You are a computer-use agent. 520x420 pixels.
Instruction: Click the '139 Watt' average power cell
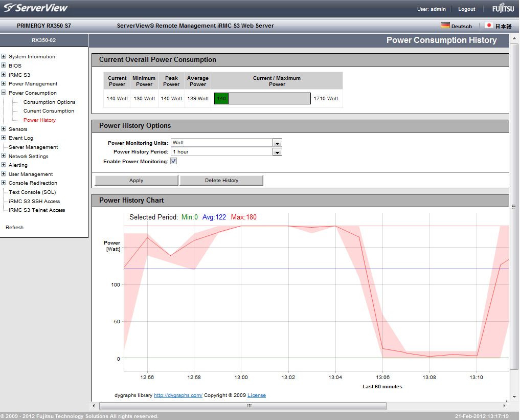198,98
